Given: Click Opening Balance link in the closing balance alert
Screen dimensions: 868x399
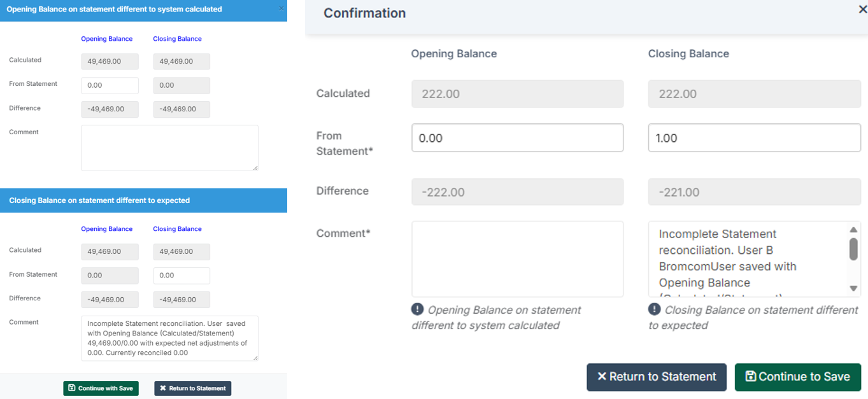Looking at the screenshot, I should coord(106,228).
